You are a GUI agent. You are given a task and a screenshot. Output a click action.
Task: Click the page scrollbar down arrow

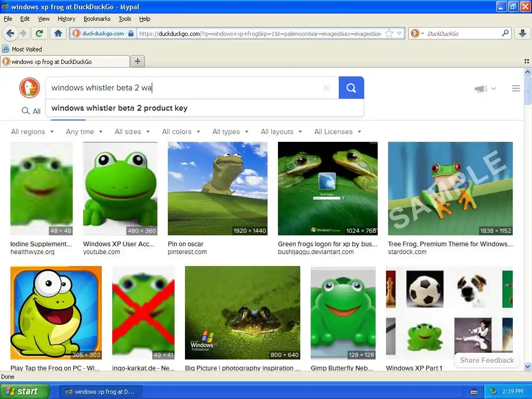(527, 366)
